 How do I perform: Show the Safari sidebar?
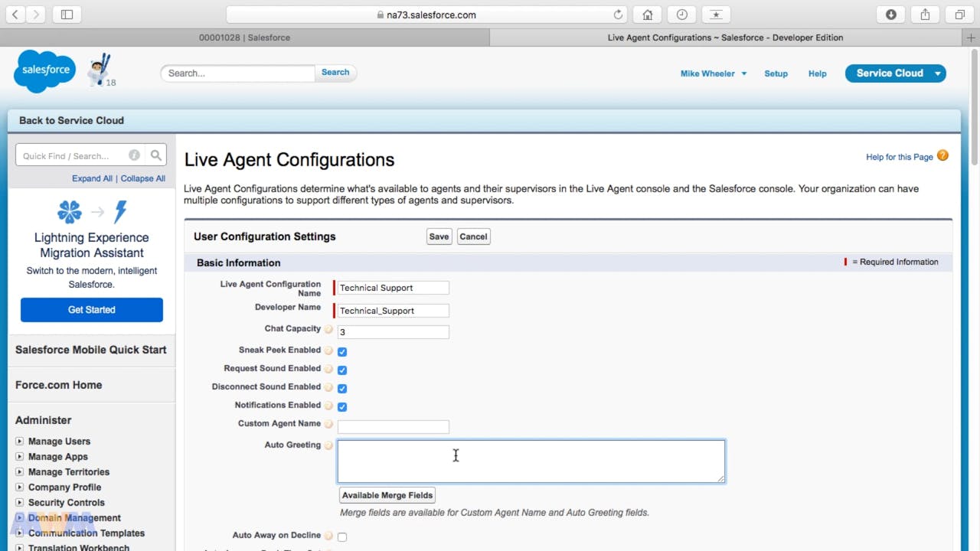pyautogui.click(x=67, y=15)
